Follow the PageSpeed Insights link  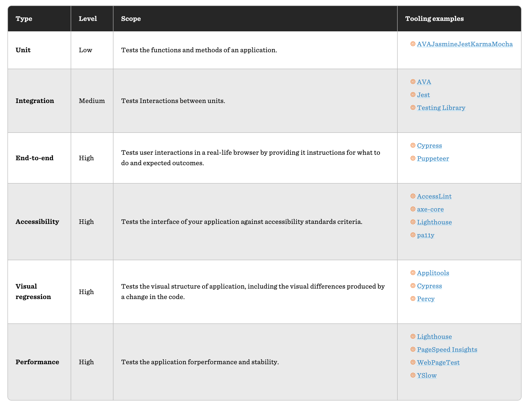click(x=447, y=350)
